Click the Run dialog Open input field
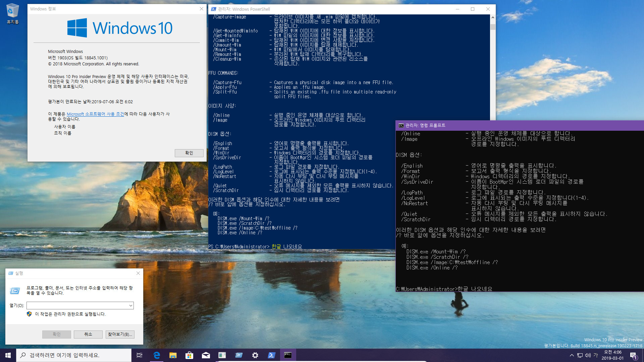644x362 pixels. tap(77, 305)
